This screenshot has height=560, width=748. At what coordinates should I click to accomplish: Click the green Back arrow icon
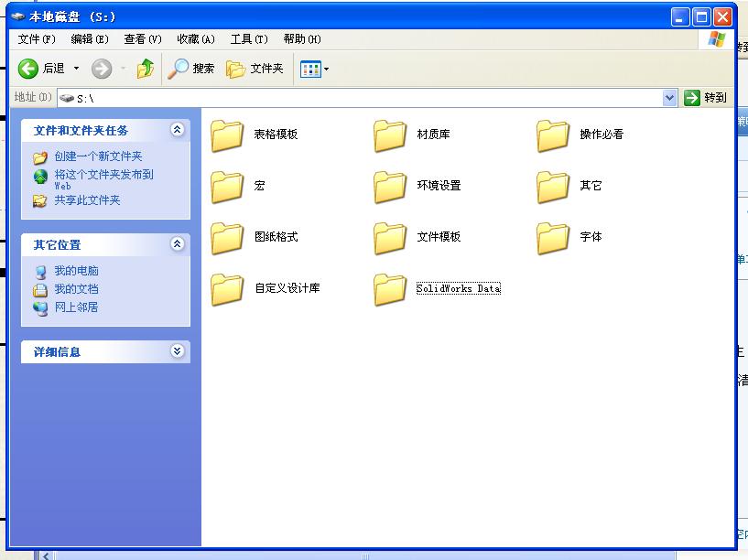[x=28, y=69]
